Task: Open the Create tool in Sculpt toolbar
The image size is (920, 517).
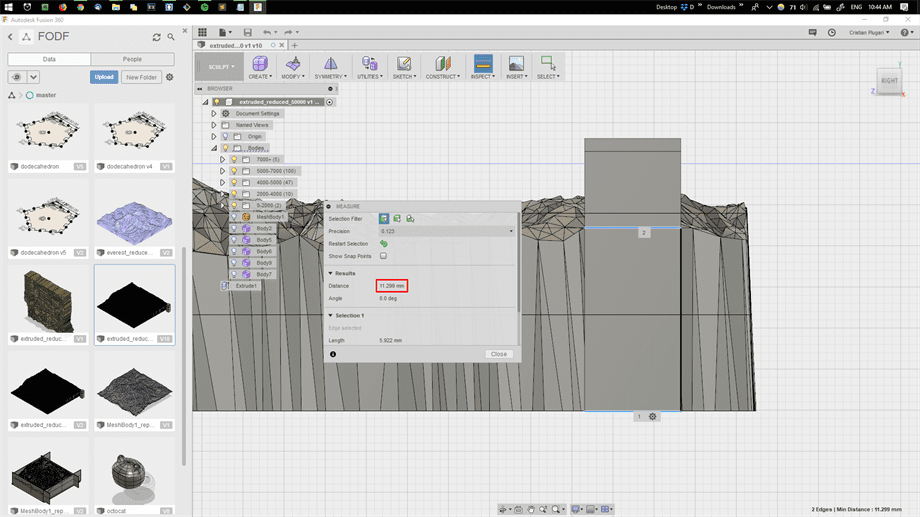Action: (259, 67)
